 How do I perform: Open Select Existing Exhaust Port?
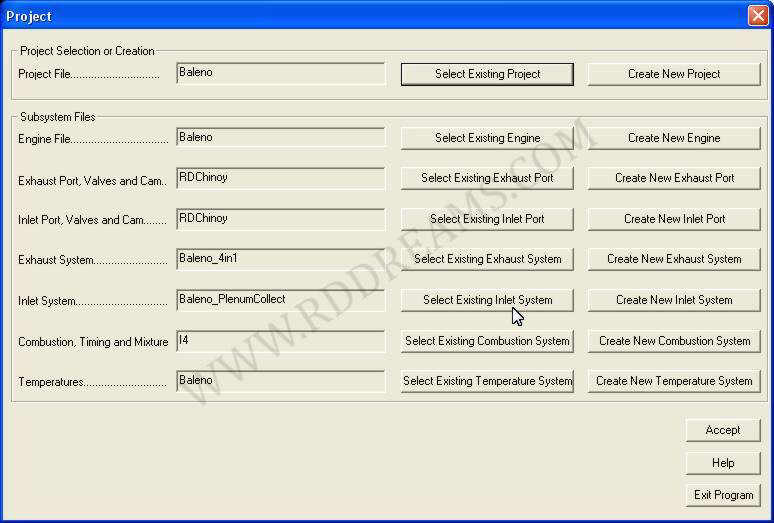coord(487,178)
